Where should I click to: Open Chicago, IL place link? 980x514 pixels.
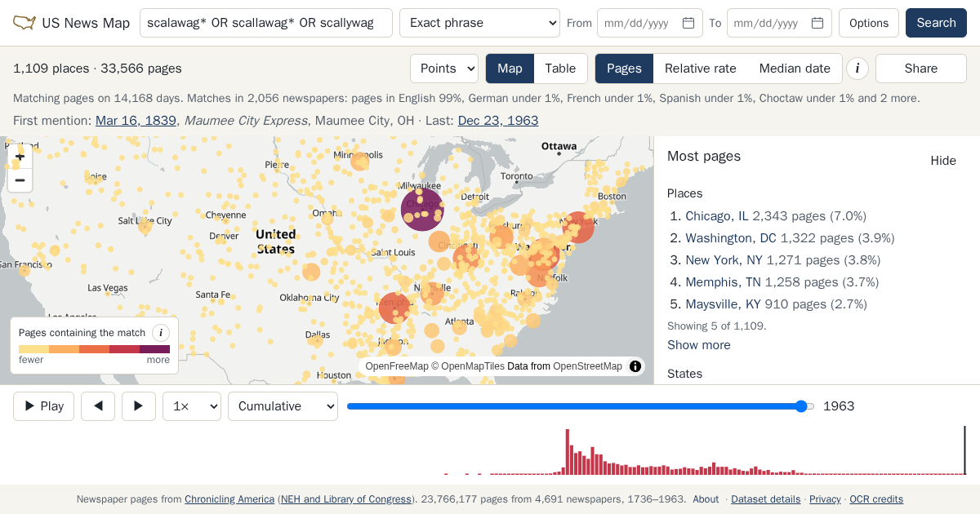pos(717,216)
